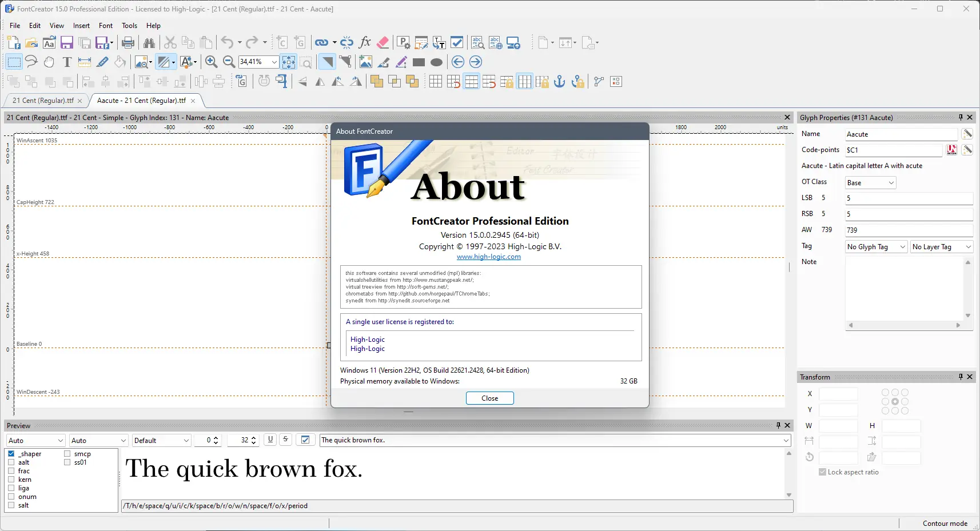Click the fx formula icon
Screen dimensions: 980x531
[x=365, y=43]
